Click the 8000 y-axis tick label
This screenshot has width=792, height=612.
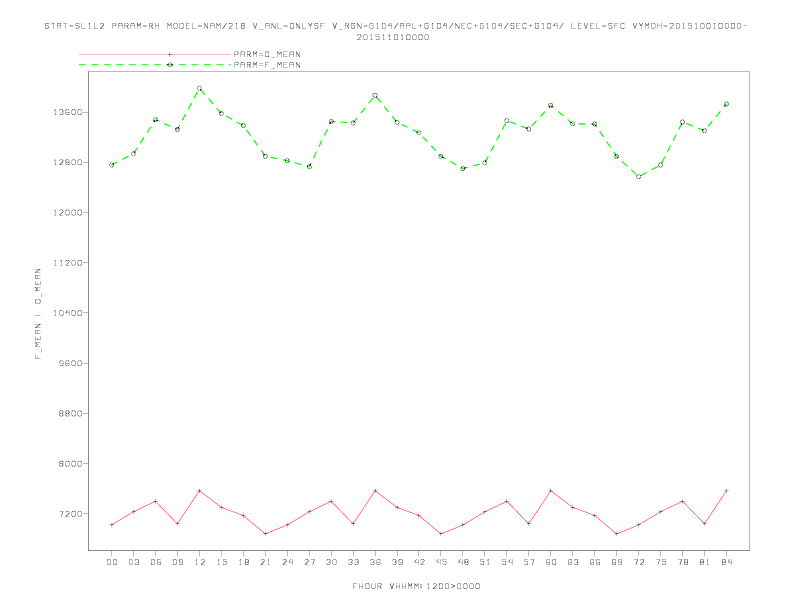tap(71, 464)
